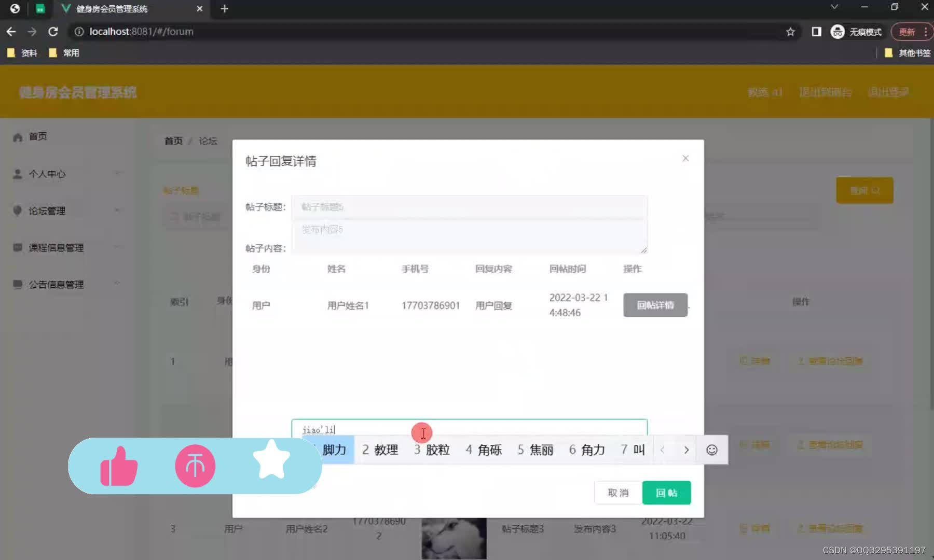Click 退出到前台 in the header
The width and height of the screenshot is (934, 560).
coord(825,92)
